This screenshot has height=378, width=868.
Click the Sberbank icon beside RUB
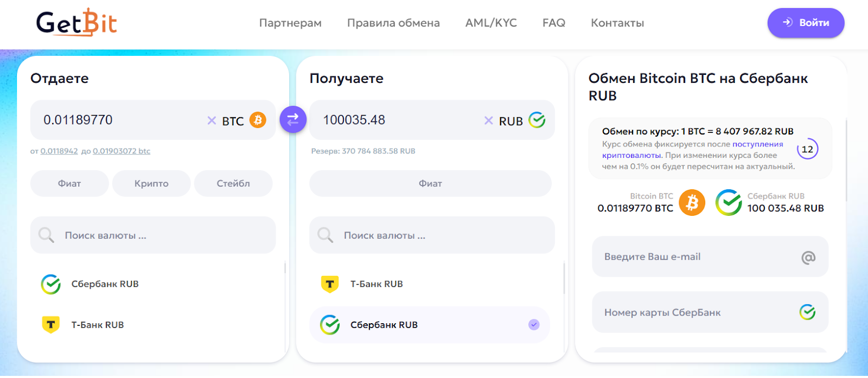click(537, 120)
